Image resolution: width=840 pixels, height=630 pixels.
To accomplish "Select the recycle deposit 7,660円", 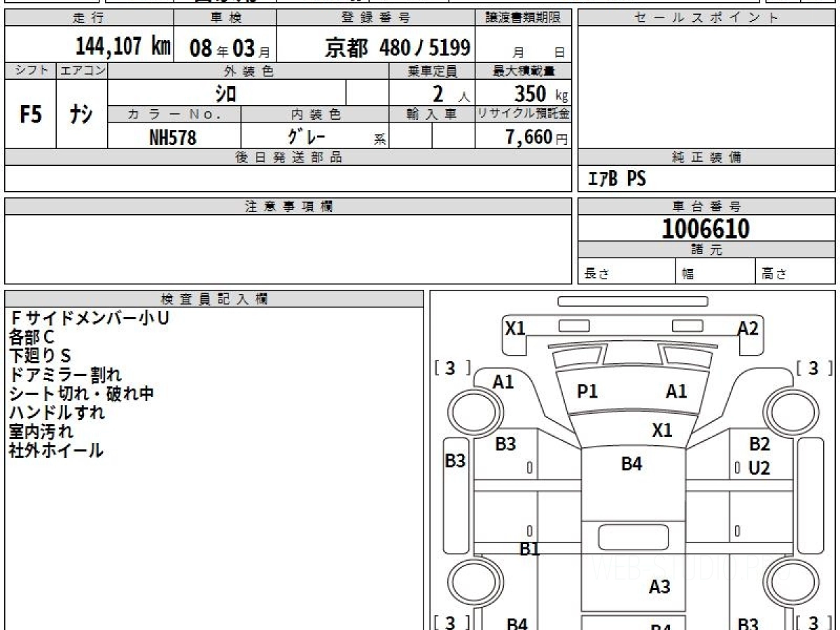I will click(x=536, y=137).
